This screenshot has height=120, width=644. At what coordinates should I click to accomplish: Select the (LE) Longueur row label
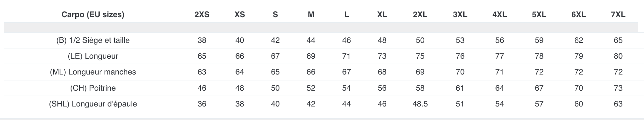(93, 56)
